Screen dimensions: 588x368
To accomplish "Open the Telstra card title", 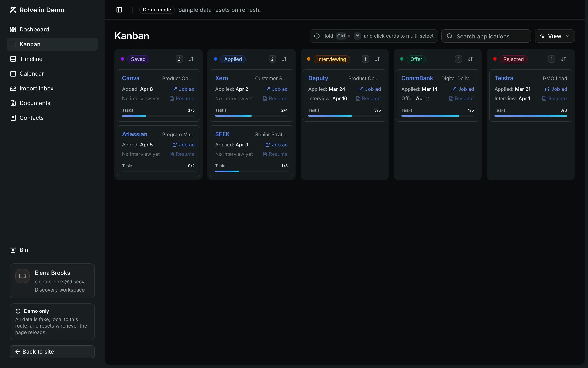I will (x=504, y=78).
